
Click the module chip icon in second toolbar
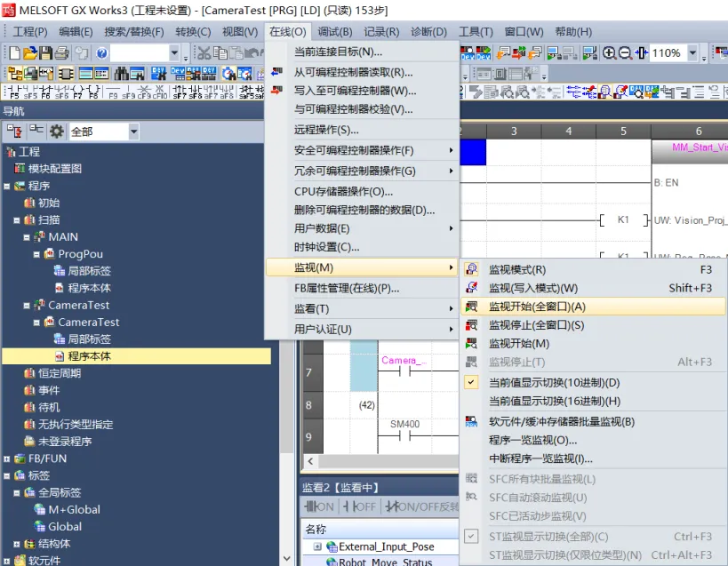66,73
